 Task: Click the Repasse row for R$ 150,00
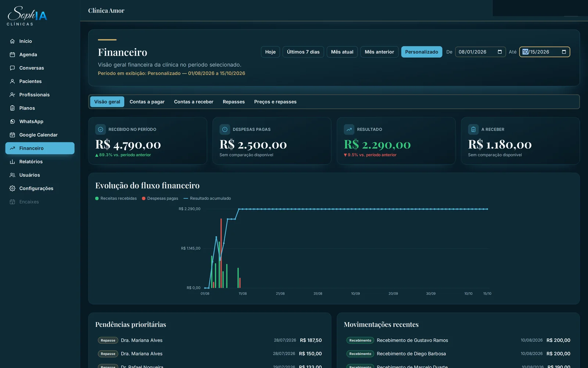pos(210,354)
